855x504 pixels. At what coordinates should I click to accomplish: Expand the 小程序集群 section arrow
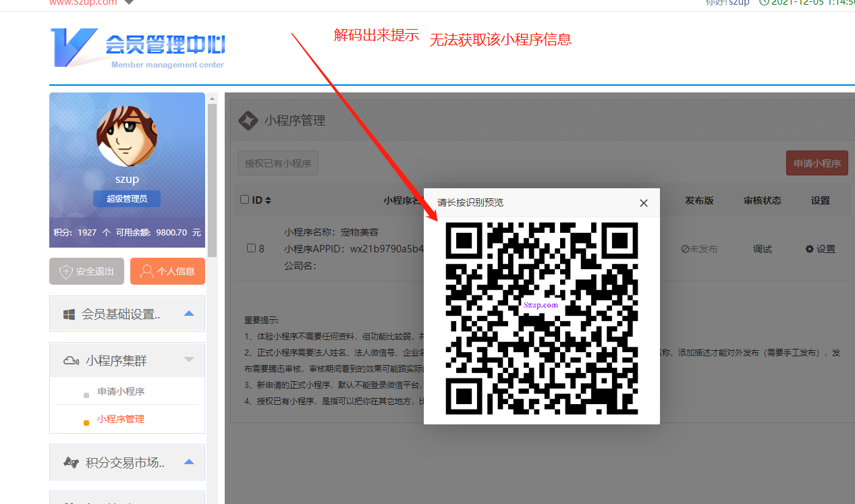point(189,360)
